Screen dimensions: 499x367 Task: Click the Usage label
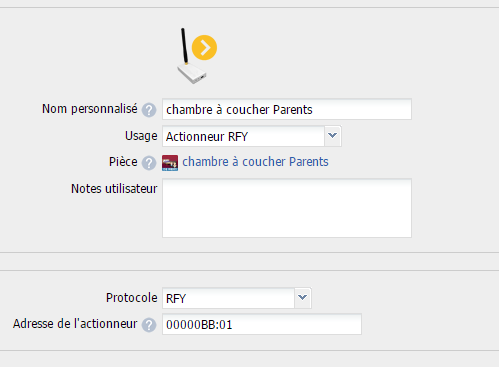pyautogui.click(x=141, y=136)
